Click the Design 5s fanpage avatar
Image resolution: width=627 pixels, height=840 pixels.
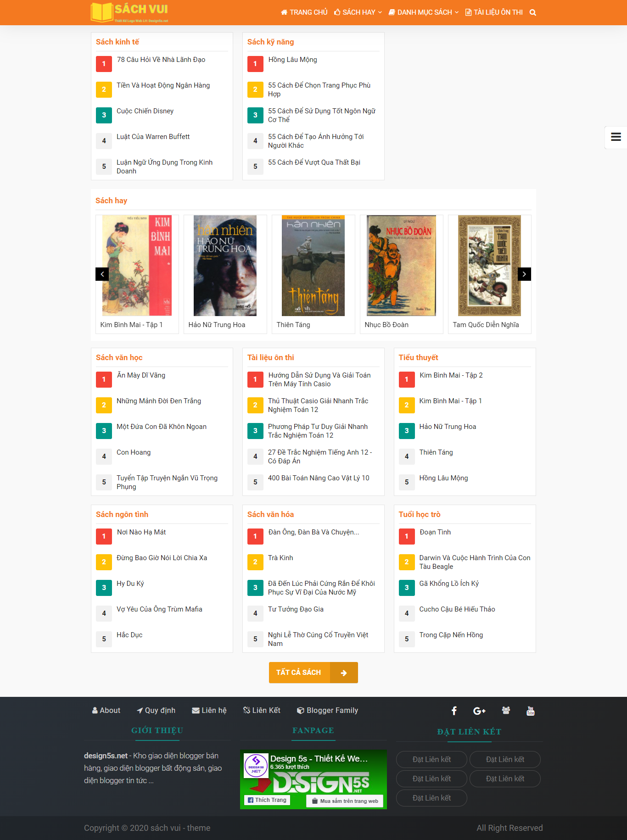[256, 766]
